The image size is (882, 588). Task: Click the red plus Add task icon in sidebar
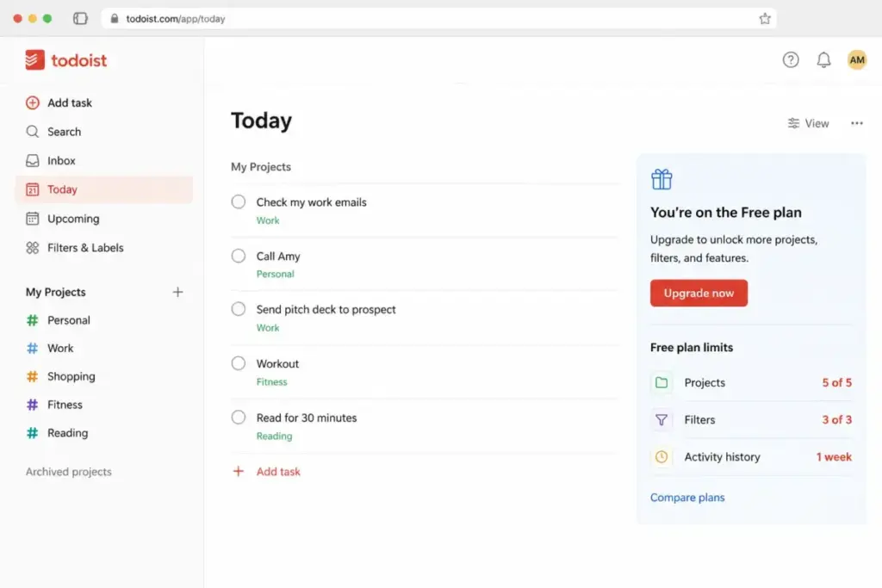[33, 102]
